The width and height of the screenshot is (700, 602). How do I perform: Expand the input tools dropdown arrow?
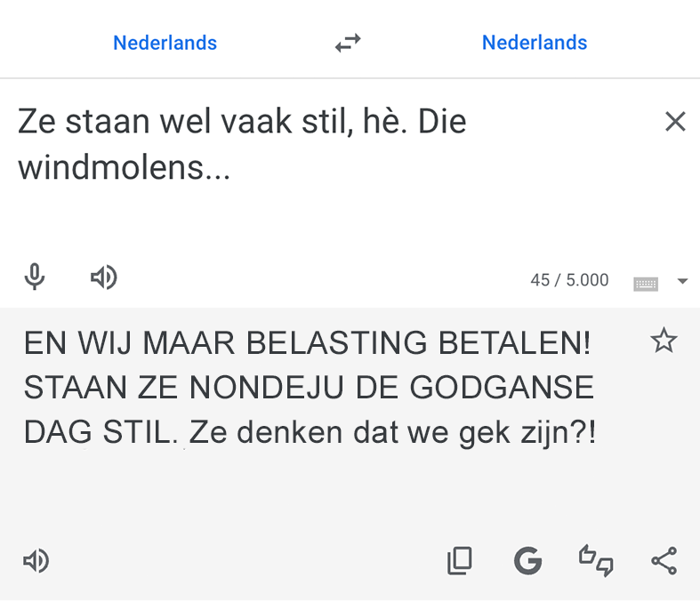click(x=682, y=282)
